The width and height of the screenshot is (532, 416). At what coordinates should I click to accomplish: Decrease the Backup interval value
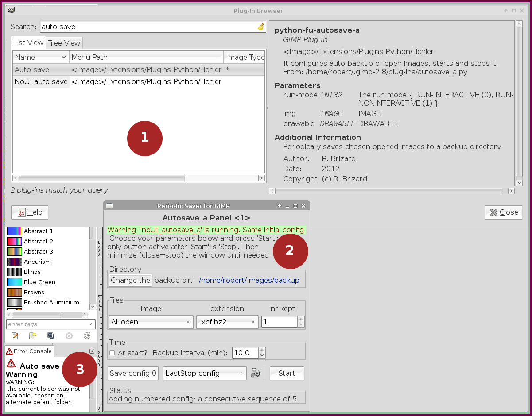coord(262,355)
